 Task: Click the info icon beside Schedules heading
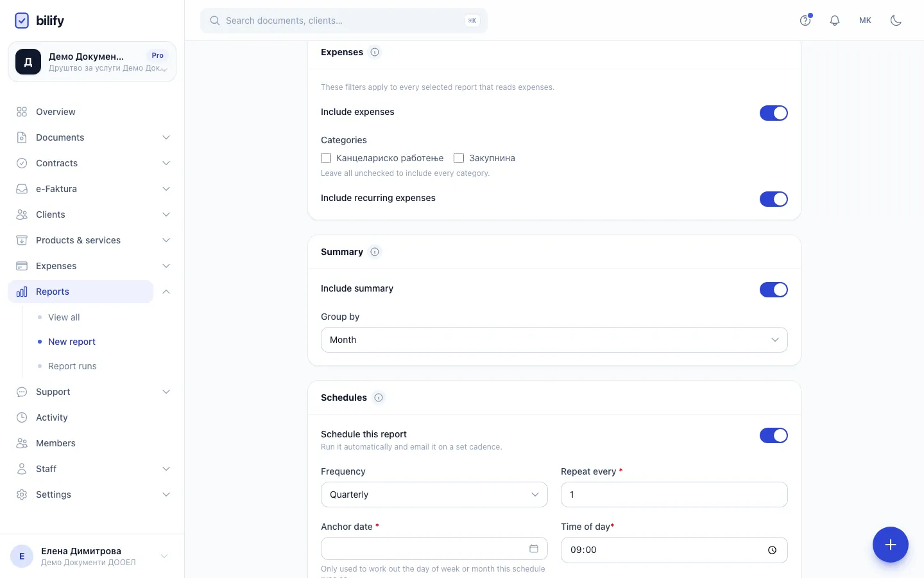(x=379, y=398)
